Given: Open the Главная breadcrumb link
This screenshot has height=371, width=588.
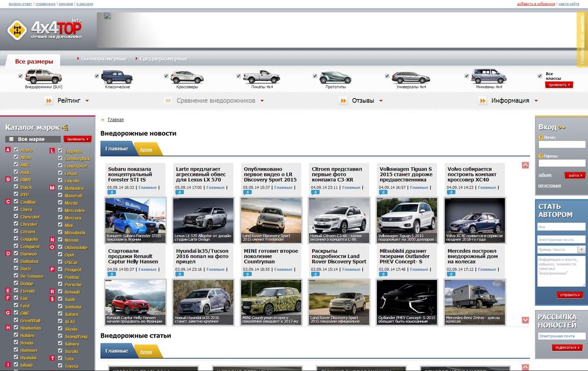Looking at the screenshot, I should (115, 120).
